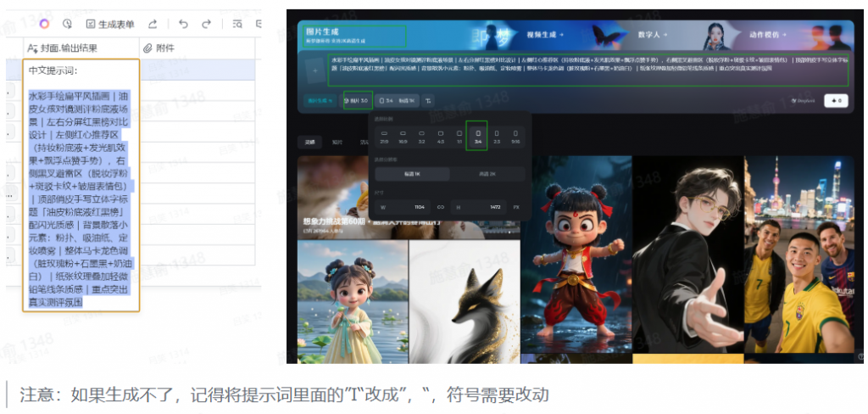868x414 pixels.
Task: Toggle the width-height link icon
Action: tap(441, 207)
